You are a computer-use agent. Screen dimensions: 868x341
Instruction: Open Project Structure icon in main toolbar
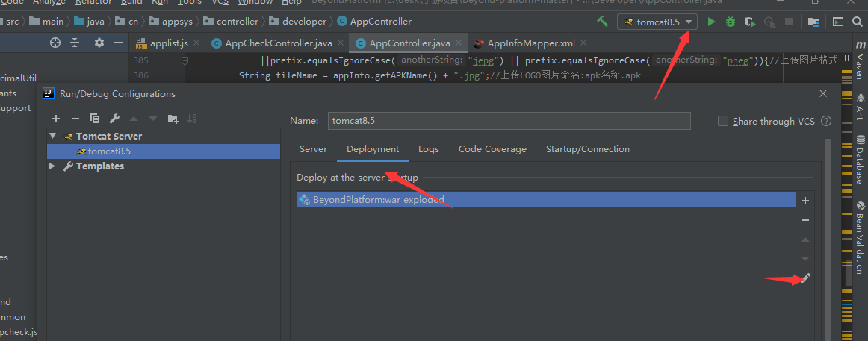[x=813, y=22]
